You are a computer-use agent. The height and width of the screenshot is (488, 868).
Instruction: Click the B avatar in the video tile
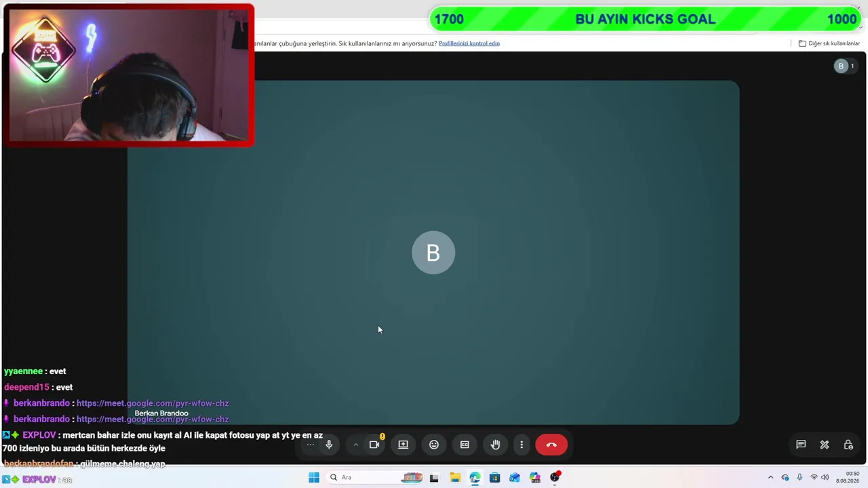433,253
